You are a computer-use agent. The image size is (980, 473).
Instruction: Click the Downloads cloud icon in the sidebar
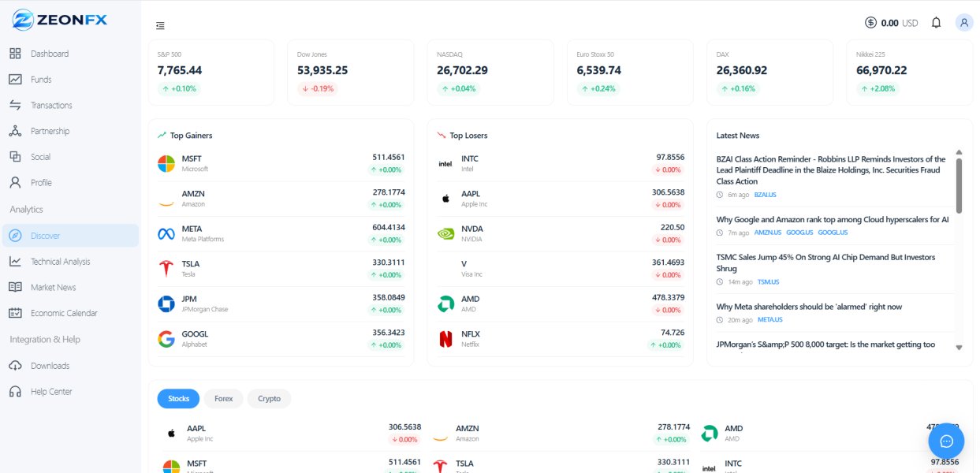15,366
